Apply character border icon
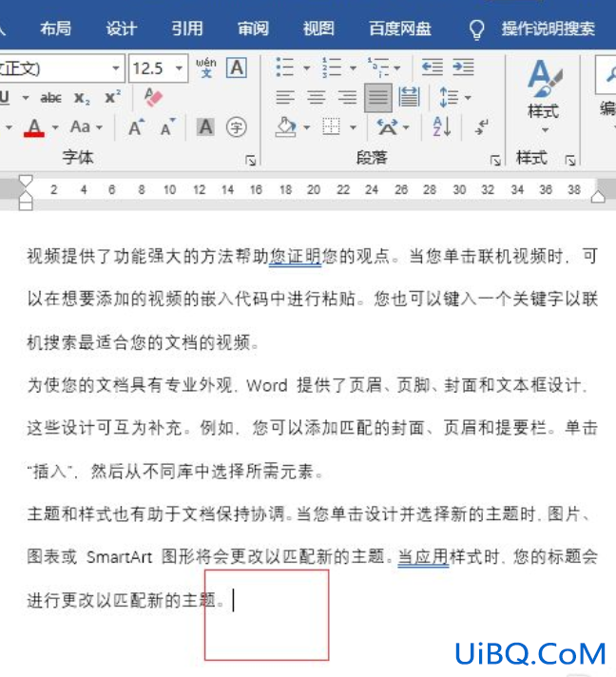The height and width of the screenshot is (677, 616). click(237, 68)
